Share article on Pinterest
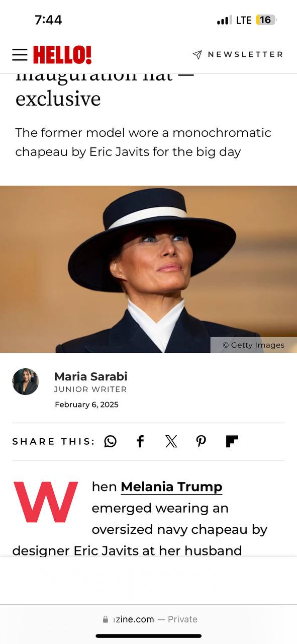The width and height of the screenshot is (297, 644). [x=201, y=441]
